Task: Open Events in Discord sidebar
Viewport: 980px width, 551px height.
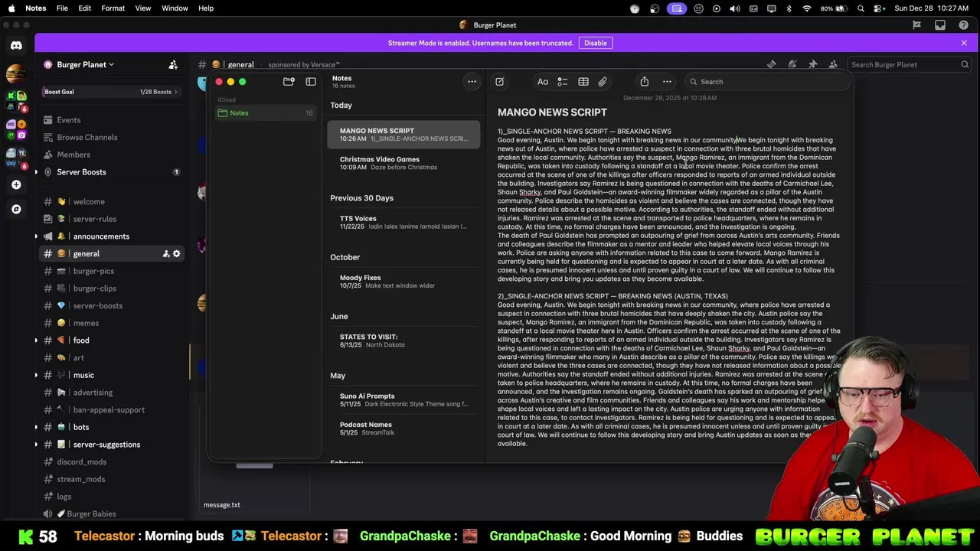Action: pos(111,120)
